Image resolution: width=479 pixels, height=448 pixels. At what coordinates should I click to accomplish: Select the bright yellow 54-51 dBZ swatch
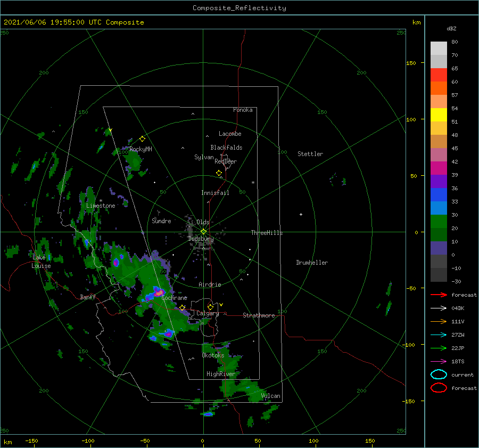coord(439,115)
